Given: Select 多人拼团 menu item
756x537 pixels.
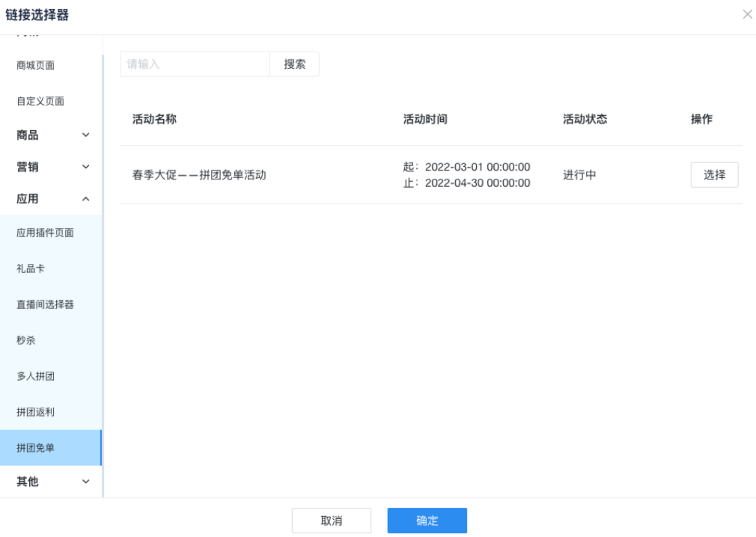Looking at the screenshot, I should (x=36, y=377).
